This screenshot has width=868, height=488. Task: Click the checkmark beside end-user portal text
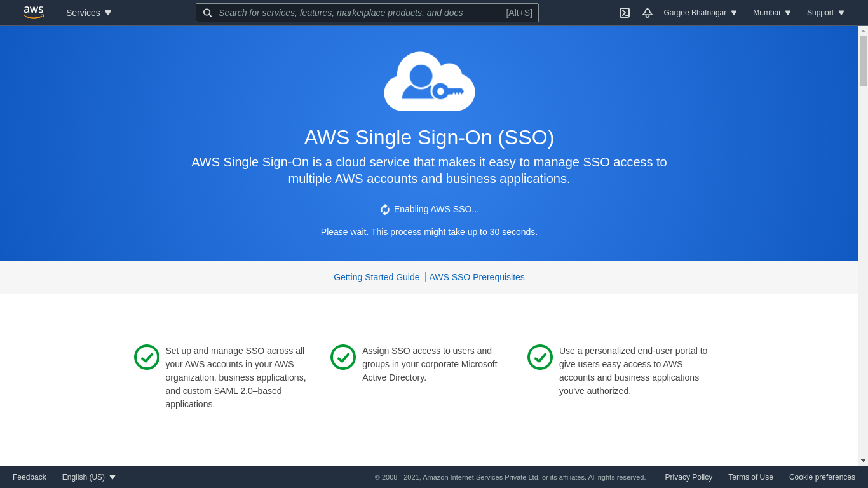(540, 357)
